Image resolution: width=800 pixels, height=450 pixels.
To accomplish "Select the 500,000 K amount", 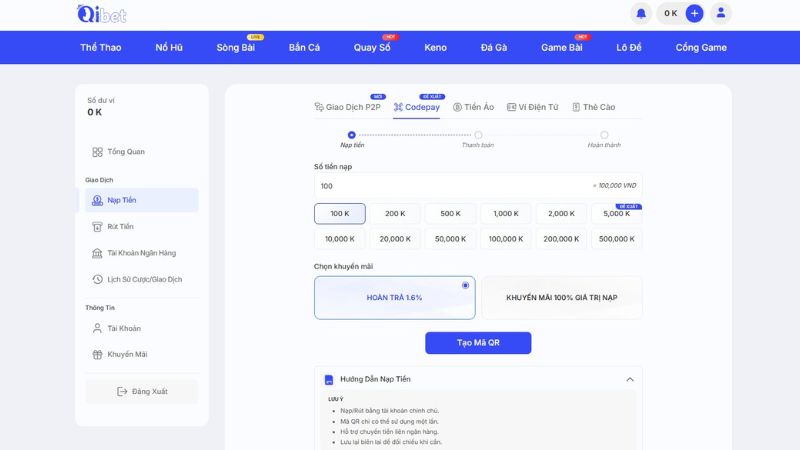I will (x=616, y=239).
